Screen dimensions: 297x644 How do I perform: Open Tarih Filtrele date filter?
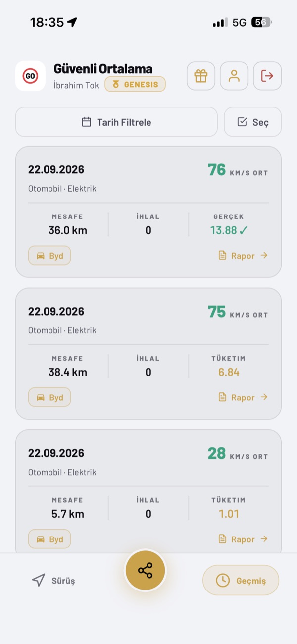(116, 122)
